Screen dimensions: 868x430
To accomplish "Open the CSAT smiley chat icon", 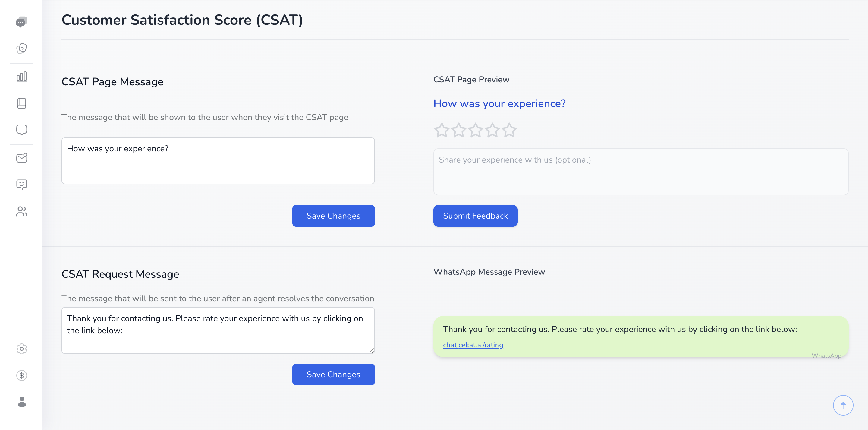I will point(22,184).
